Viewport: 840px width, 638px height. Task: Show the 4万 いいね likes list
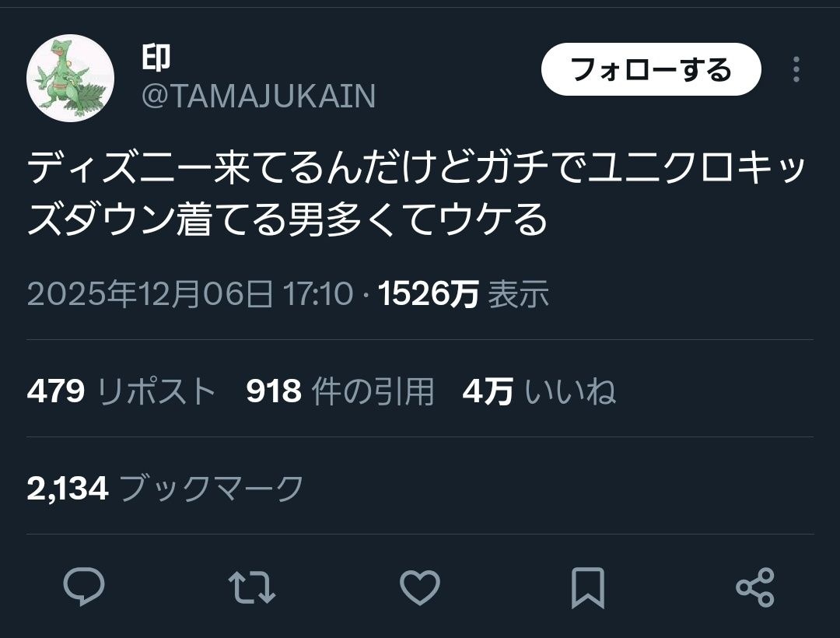pyautogui.click(x=539, y=391)
